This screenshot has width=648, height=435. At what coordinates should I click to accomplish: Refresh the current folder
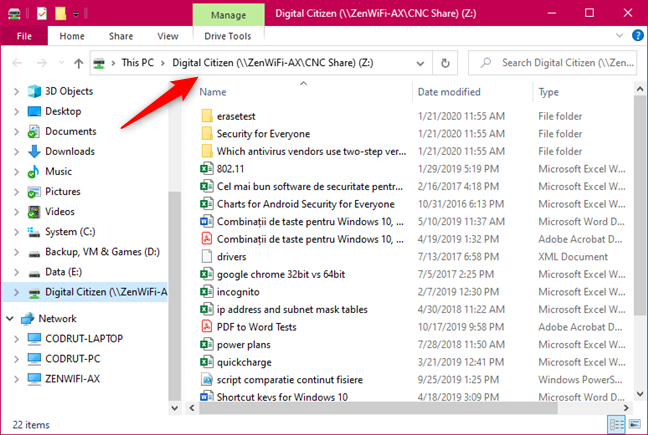445,63
